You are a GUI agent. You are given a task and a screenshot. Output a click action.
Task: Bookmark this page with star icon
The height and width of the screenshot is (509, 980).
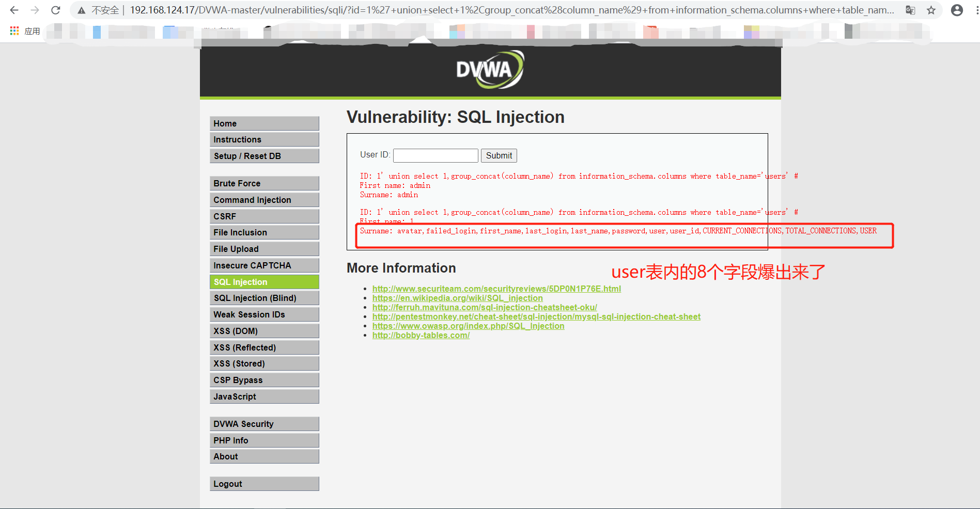click(x=931, y=10)
